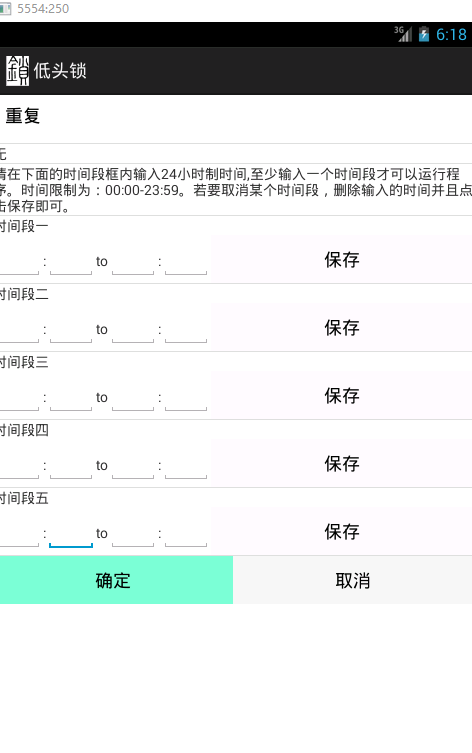Tap the battery charging status icon
Image resolution: width=472 pixels, height=753 pixels.
click(x=424, y=34)
